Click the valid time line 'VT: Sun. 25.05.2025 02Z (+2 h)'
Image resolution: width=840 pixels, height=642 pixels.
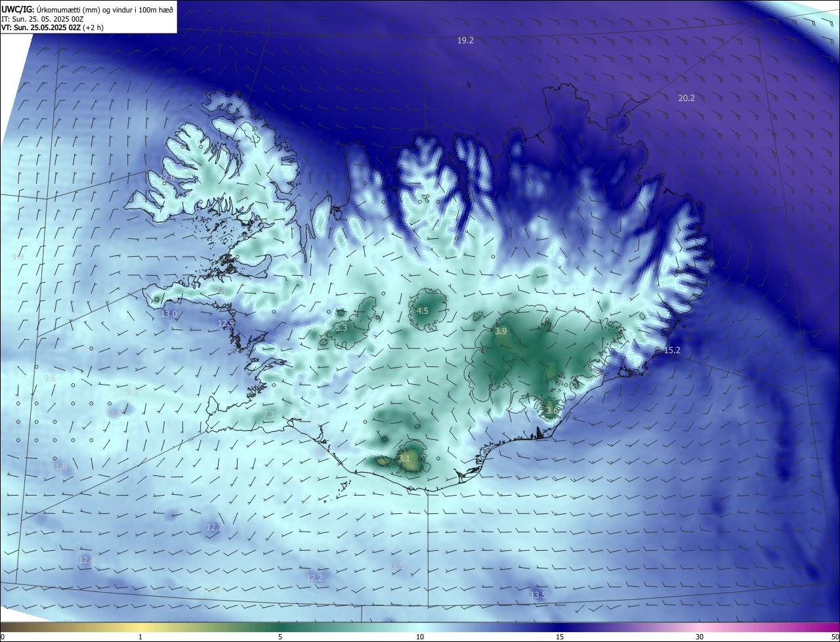(52, 28)
